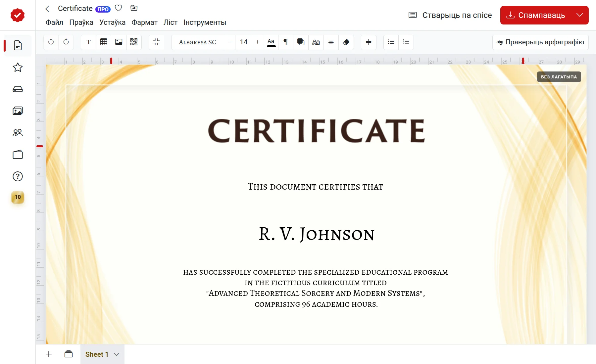The image size is (596, 364).
Task: Open the help question mark icon
Action: pyautogui.click(x=18, y=176)
